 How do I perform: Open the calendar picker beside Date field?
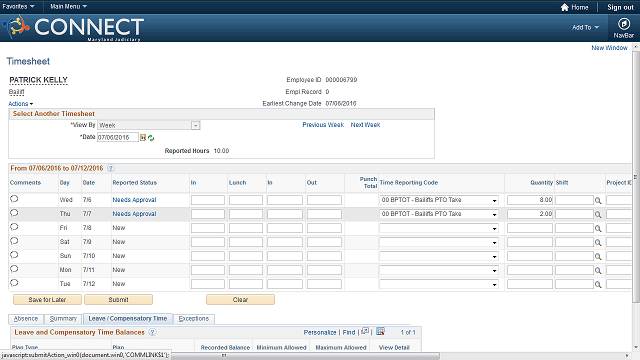(143, 138)
